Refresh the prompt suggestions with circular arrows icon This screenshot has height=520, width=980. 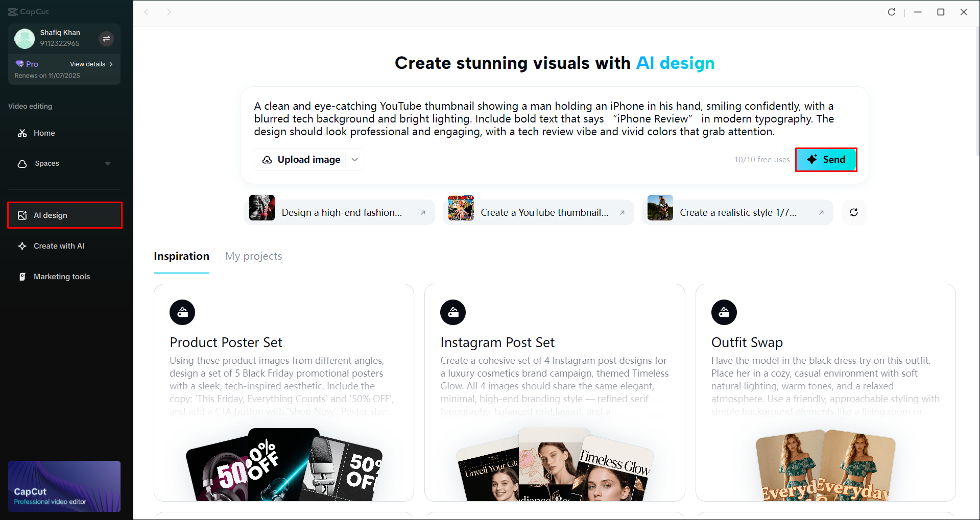click(853, 212)
